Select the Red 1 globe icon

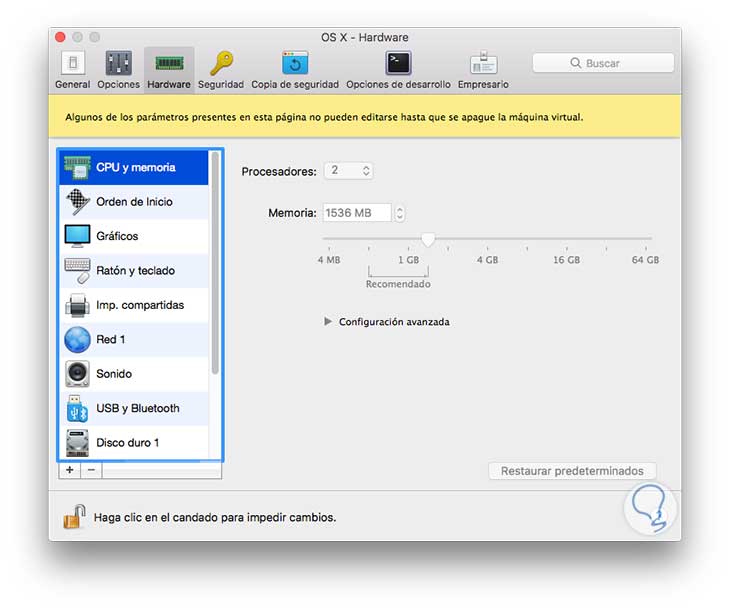(x=77, y=339)
